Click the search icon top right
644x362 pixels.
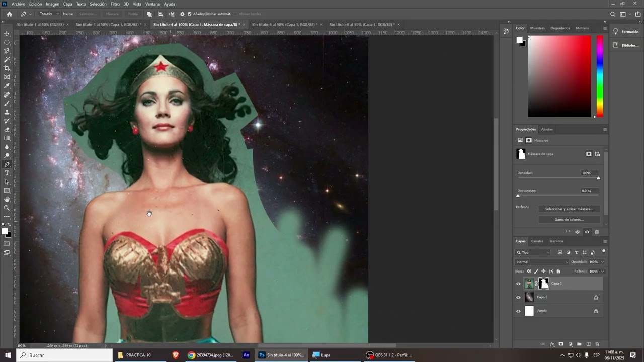click(612, 14)
